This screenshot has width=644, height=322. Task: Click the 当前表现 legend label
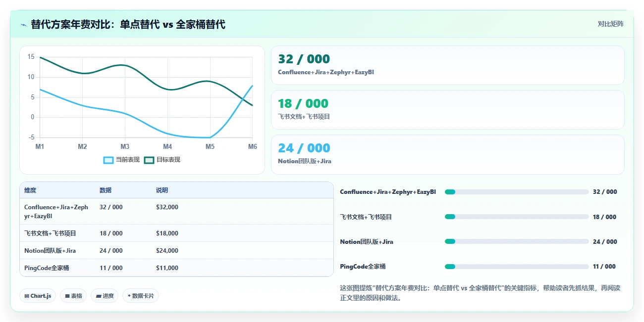tap(127, 160)
